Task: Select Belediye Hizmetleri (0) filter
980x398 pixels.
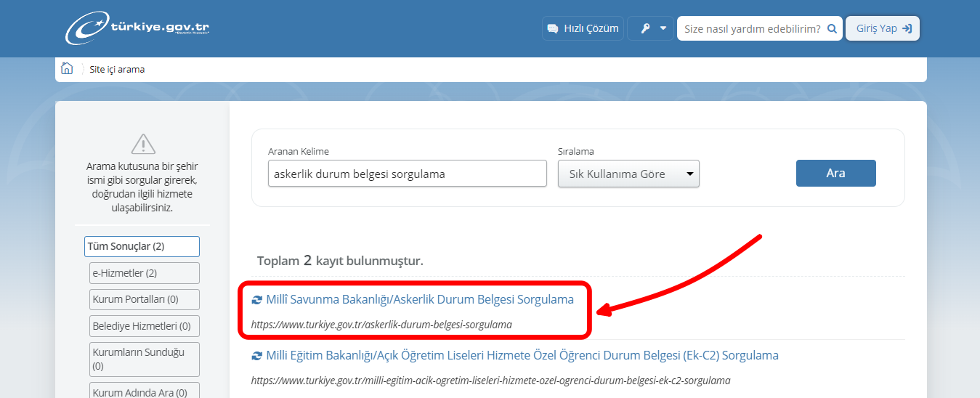Action: 144,326
